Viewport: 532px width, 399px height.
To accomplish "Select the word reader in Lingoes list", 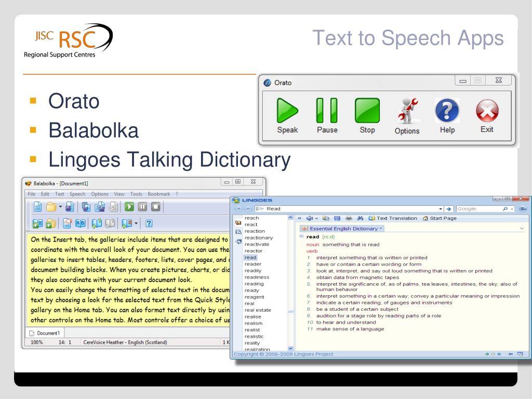I will [x=253, y=264].
